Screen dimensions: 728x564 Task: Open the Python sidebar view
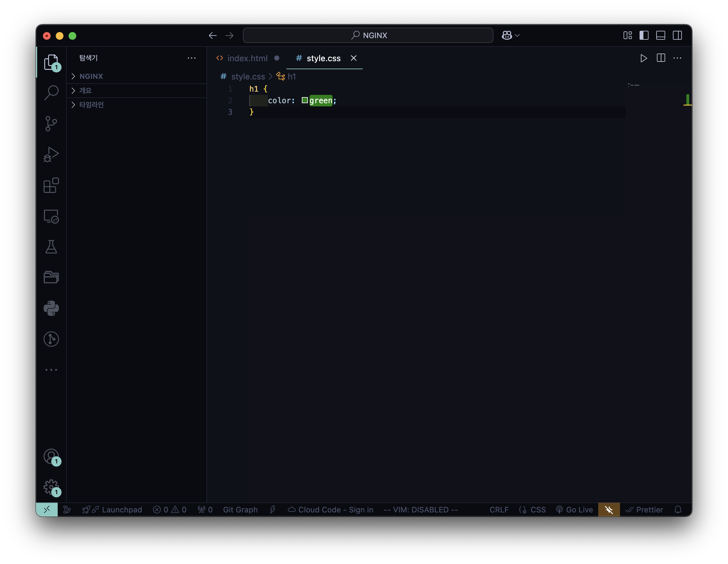pos(51,308)
